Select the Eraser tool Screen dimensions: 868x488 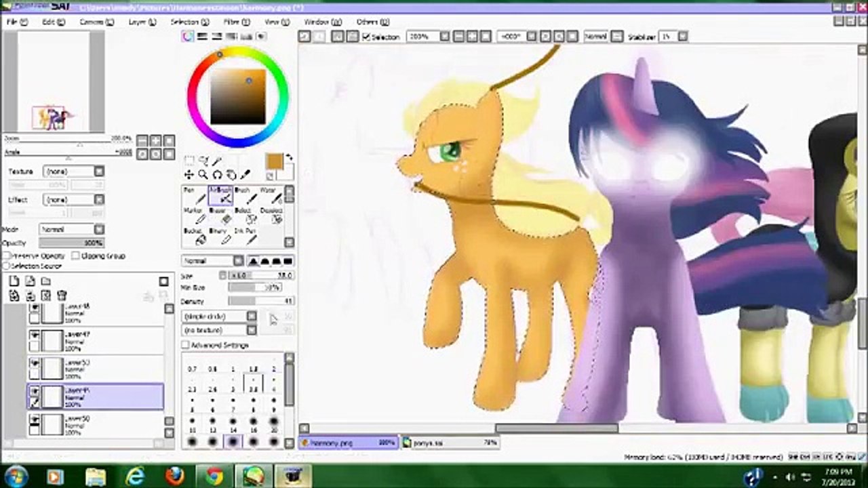point(220,216)
